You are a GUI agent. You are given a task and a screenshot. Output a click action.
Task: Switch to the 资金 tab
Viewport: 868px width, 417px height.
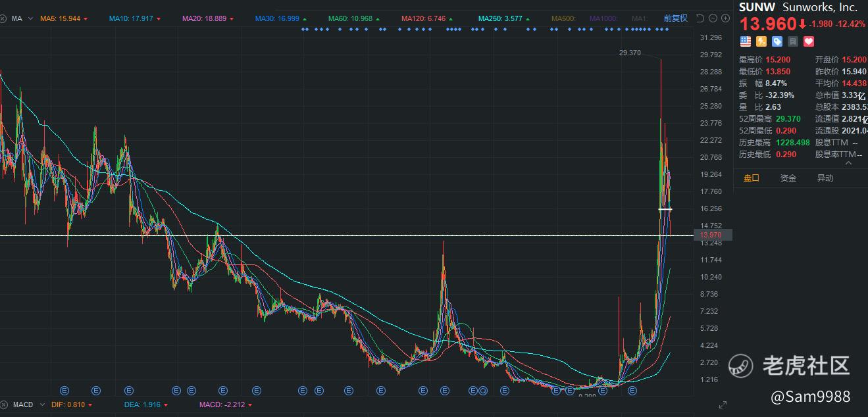click(x=788, y=178)
